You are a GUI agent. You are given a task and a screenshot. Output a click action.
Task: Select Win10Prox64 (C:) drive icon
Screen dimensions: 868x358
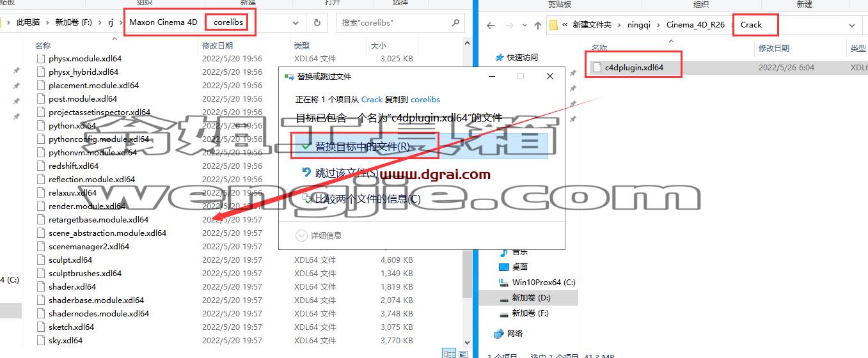(504, 282)
